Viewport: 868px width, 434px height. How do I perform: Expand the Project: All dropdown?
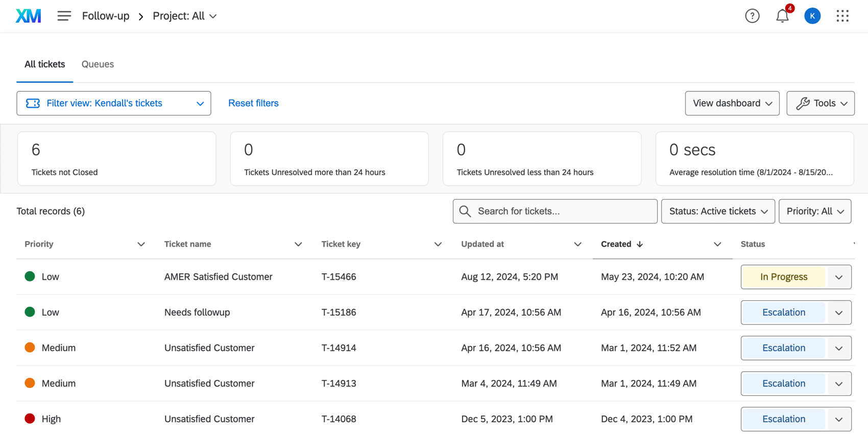(x=185, y=16)
